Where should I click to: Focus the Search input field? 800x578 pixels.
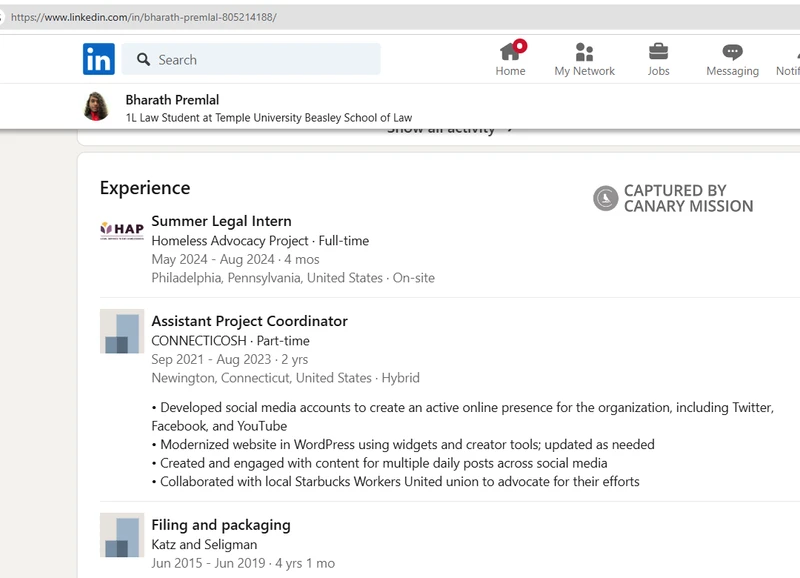[251, 59]
